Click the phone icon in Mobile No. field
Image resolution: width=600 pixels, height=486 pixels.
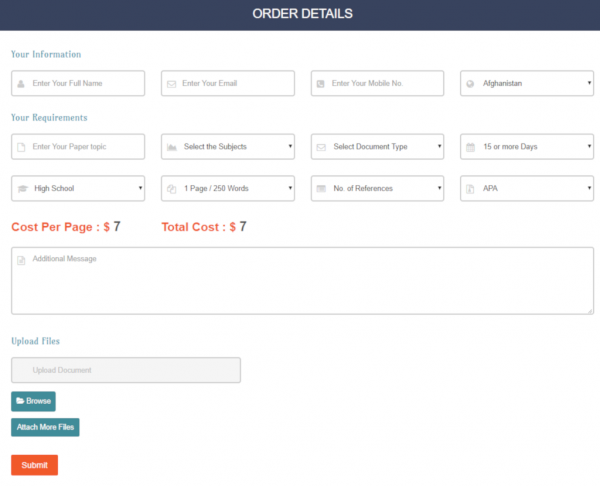pyautogui.click(x=320, y=84)
